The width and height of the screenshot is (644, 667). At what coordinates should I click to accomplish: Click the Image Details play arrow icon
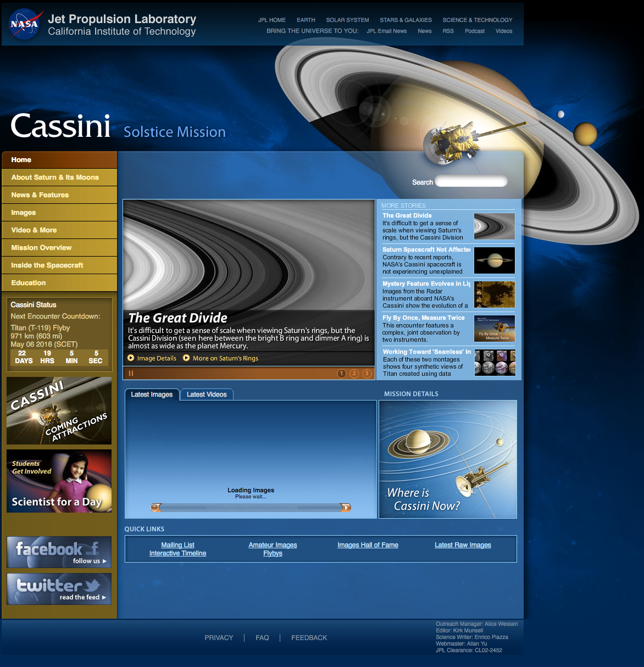[131, 358]
